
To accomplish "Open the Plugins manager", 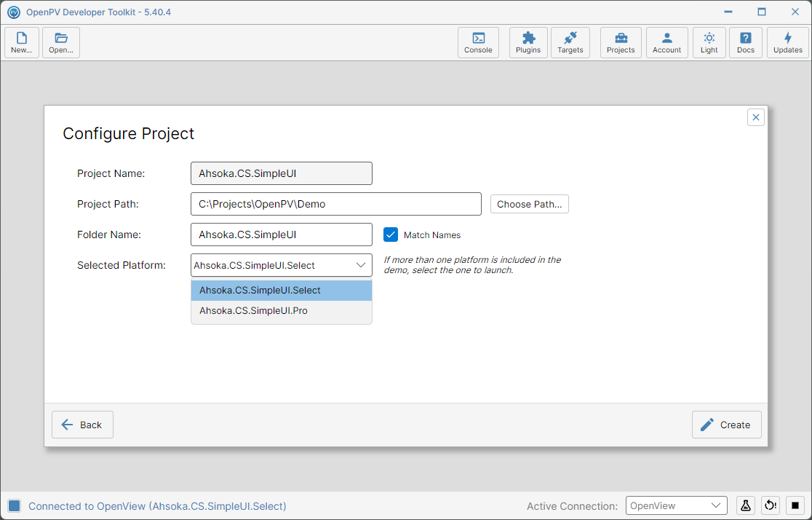I will tap(528, 42).
